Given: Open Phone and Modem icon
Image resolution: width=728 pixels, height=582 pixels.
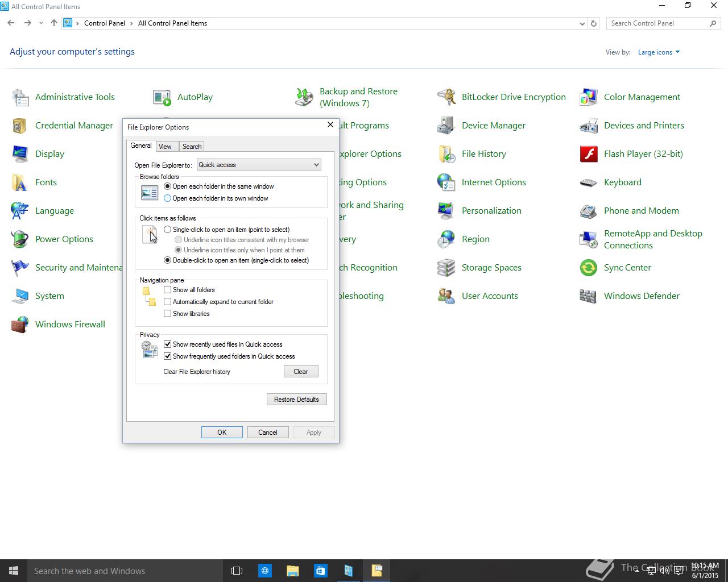Looking at the screenshot, I should coord(589,211).
